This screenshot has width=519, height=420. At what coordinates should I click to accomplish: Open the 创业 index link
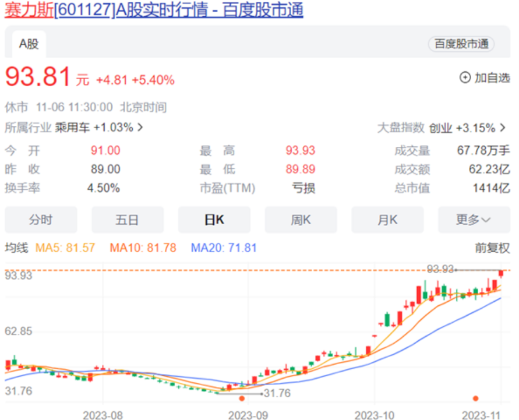click(x=440, y=128)
